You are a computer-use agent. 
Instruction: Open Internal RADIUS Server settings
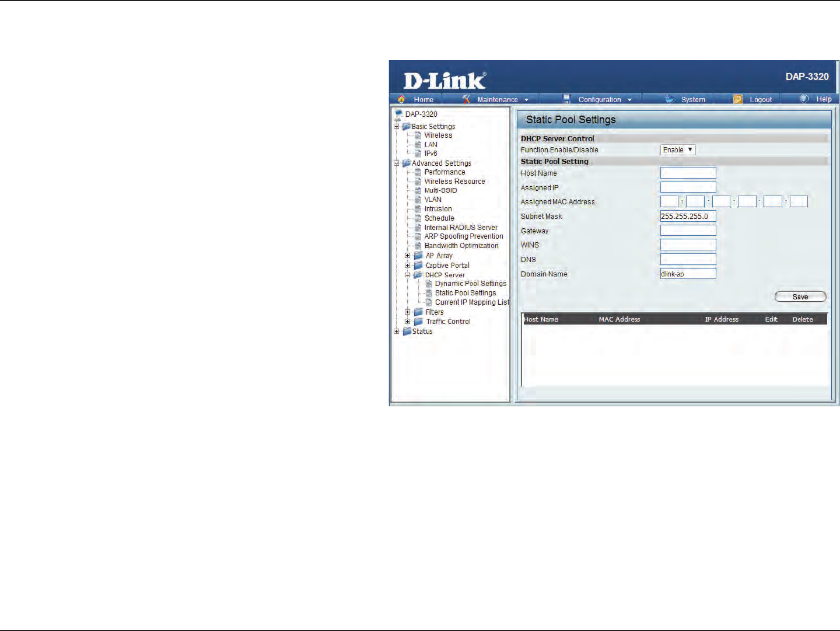[x=461, y=228]
